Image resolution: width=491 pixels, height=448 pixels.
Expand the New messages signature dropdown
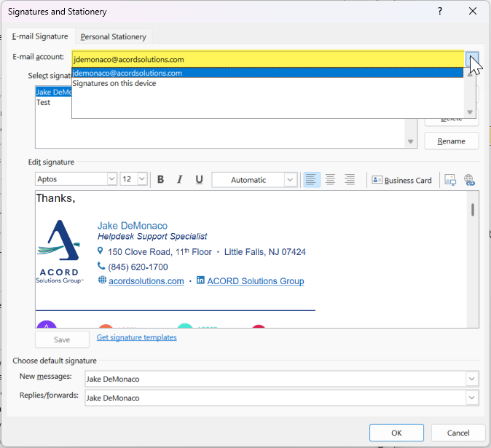click(x=472, y=379)
